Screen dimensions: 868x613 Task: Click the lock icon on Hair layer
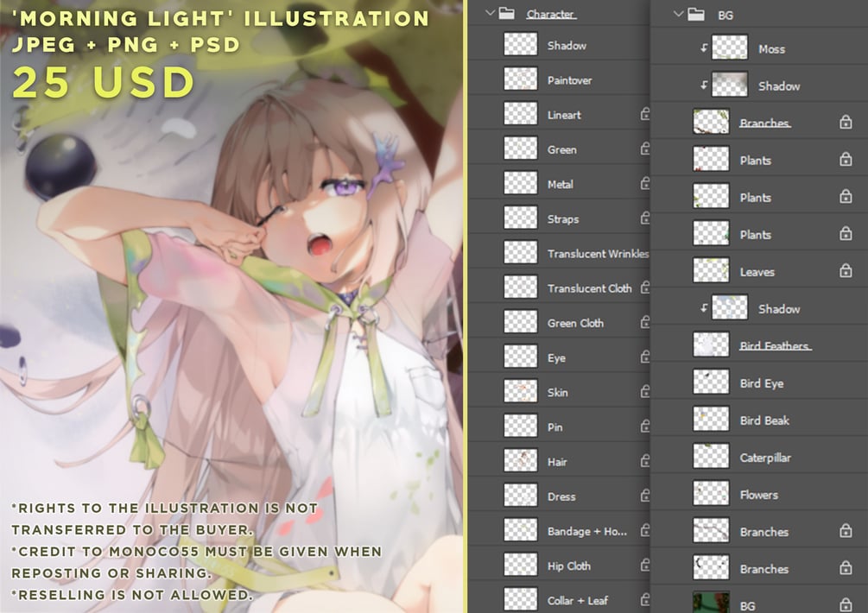point(645,461)
